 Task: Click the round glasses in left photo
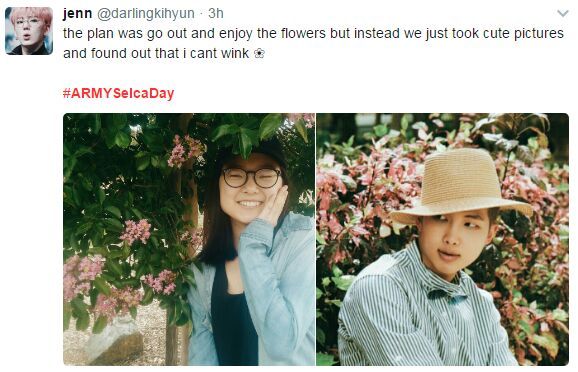point(252,178)
